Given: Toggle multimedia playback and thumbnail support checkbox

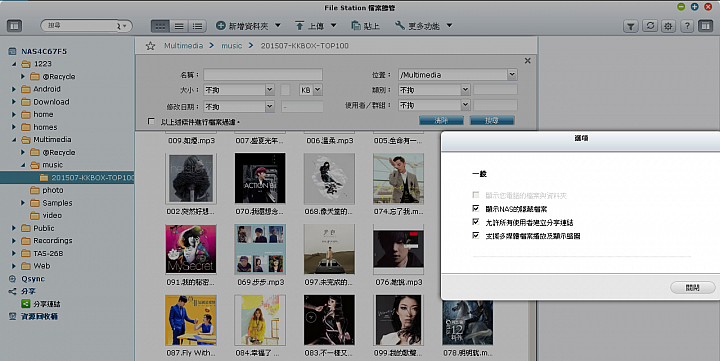Looking at the screenshot, I should pyautogui.click(x=476, y=235).
